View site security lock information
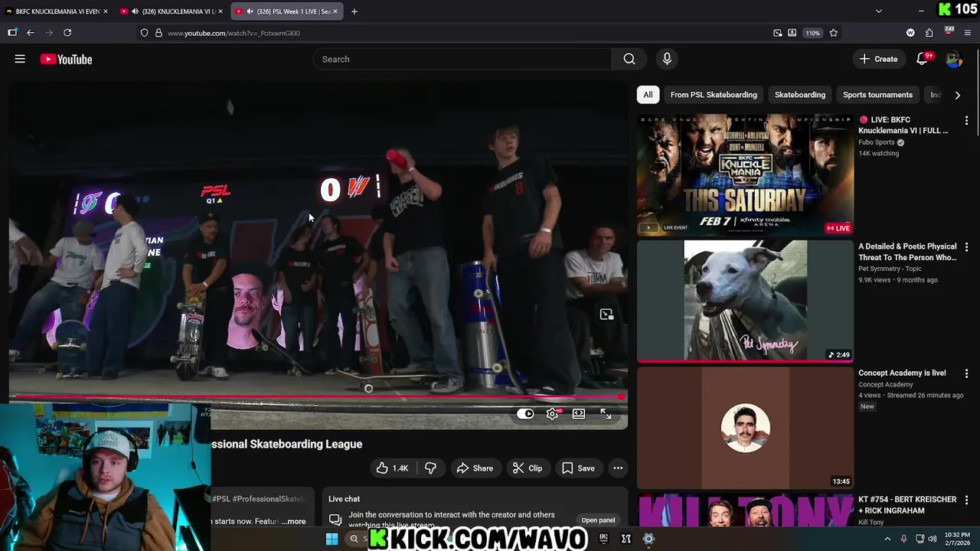Screen dimensions: 980x551 click(158, 33)
